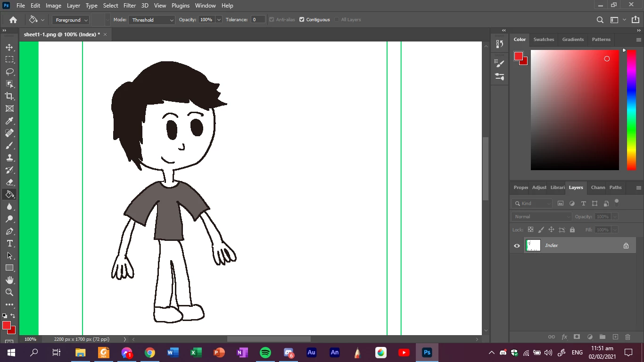Select the Blur tool

(9, 206)
